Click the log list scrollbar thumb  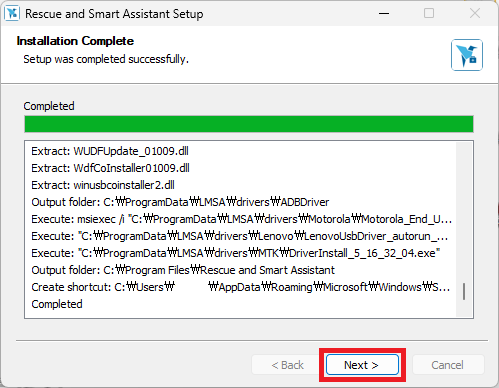(x=464, y=291)
